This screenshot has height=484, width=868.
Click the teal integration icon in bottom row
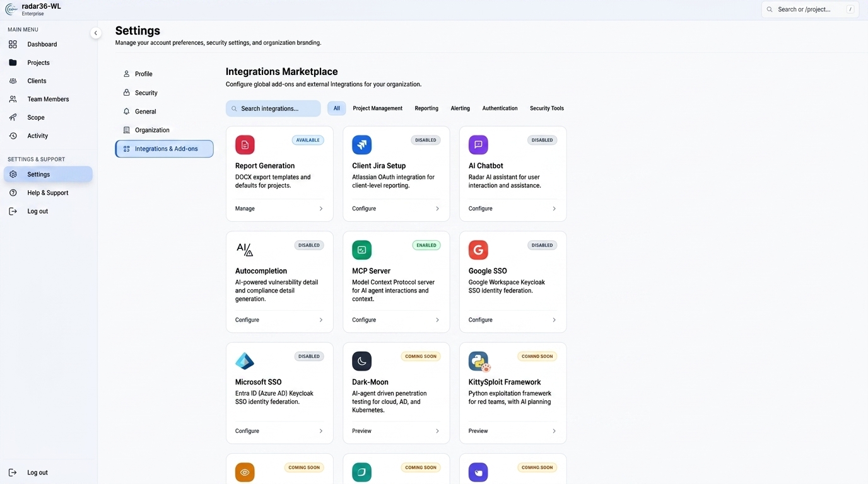pyautogui.click(x=361, y=472)
